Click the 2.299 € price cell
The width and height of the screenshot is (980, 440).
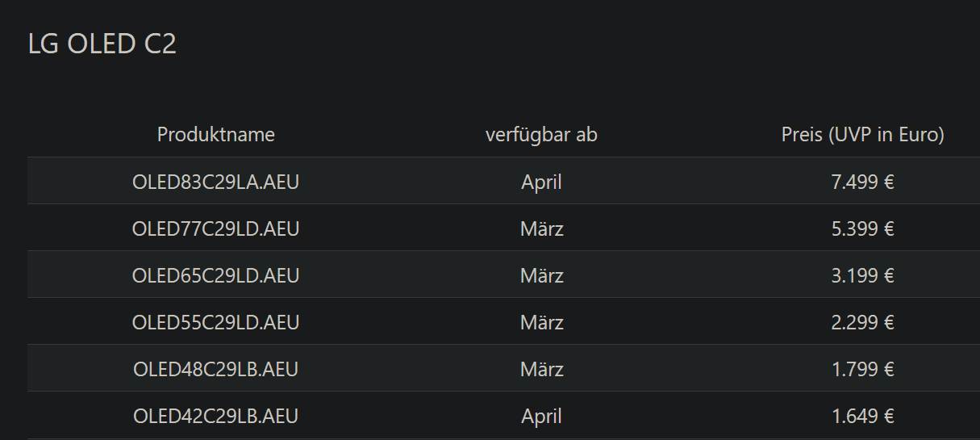click(862, 322)
